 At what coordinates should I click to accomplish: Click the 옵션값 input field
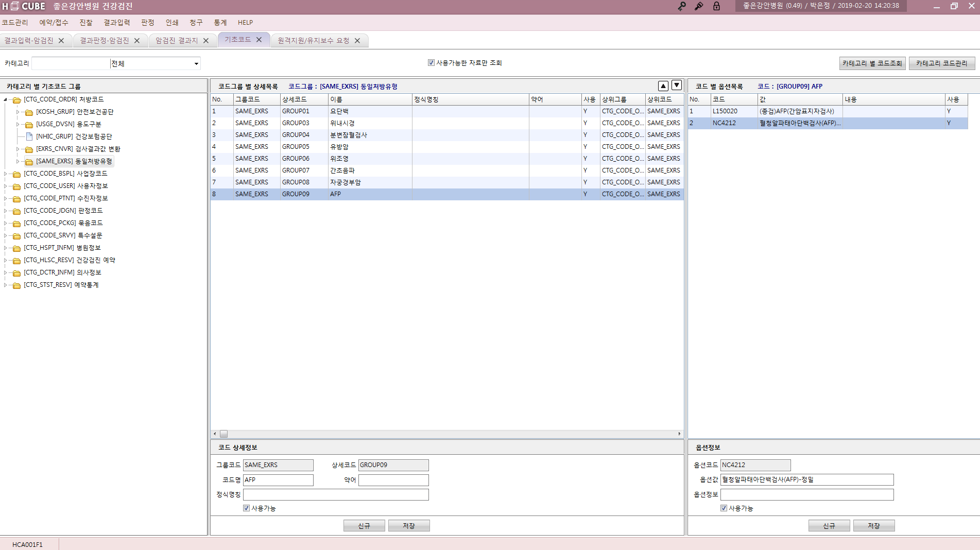[x=807, y=480]
